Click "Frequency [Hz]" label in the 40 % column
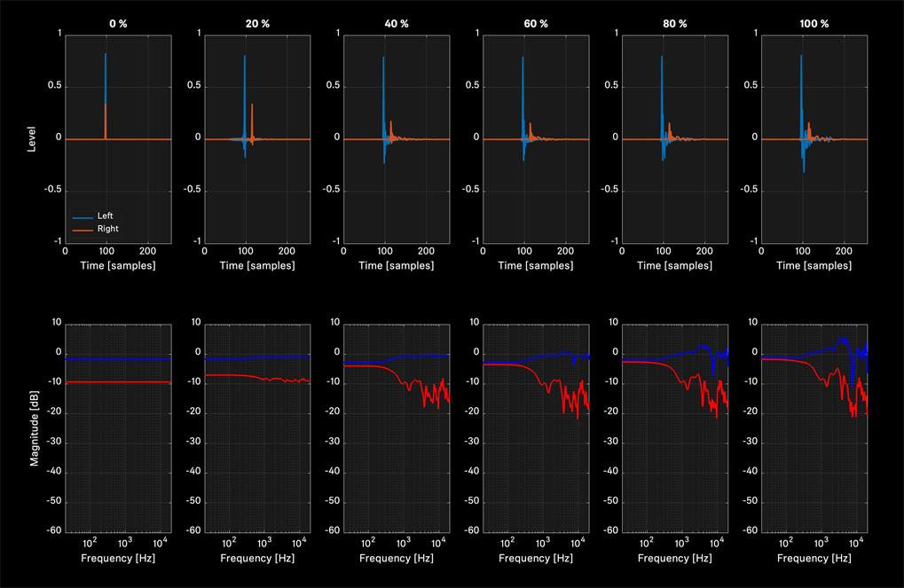 click(x=396, y=559)
